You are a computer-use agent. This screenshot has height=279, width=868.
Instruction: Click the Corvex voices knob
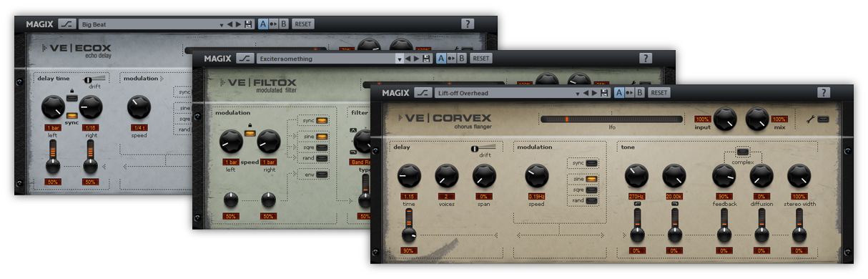point(447,175)
